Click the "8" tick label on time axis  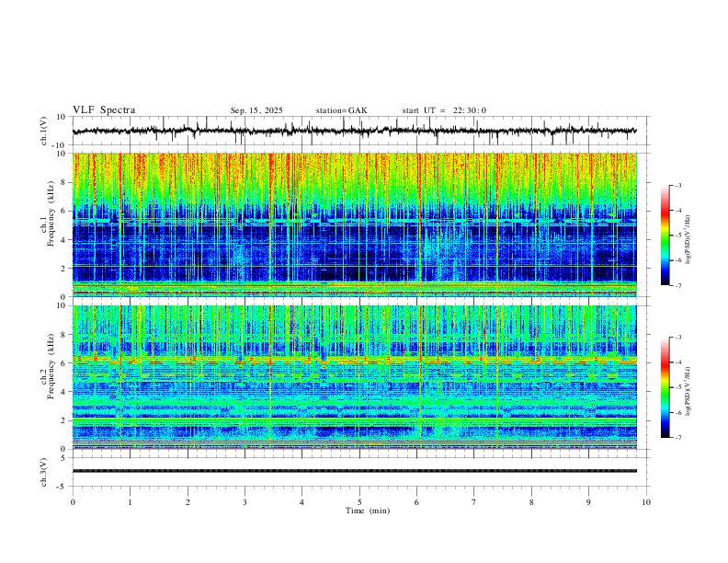(x=531, y=502)
